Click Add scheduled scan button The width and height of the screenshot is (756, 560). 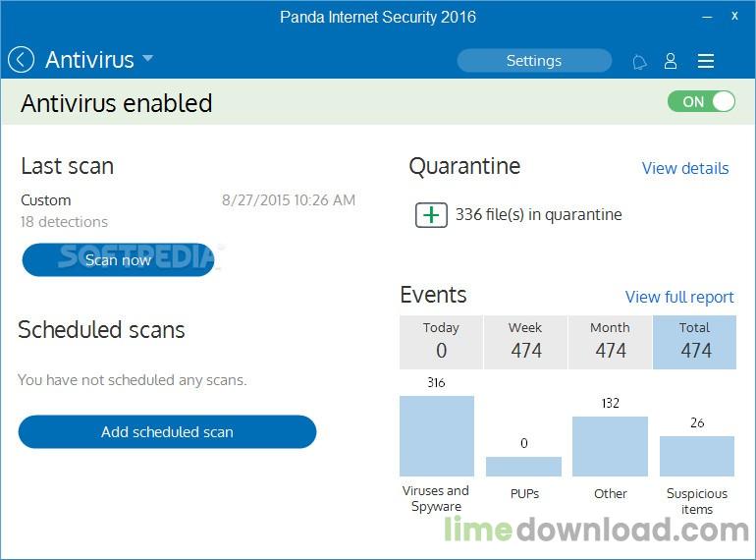click(167, 431)
